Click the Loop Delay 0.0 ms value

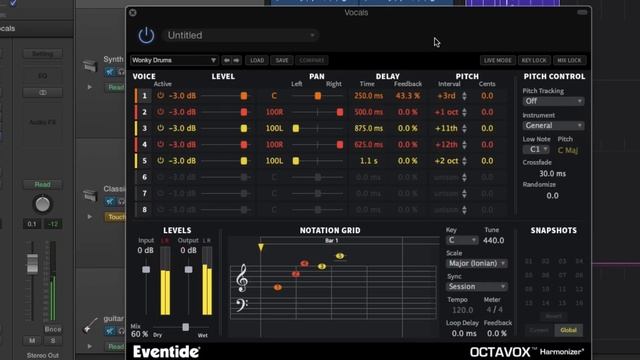click(x=464, y=333)
